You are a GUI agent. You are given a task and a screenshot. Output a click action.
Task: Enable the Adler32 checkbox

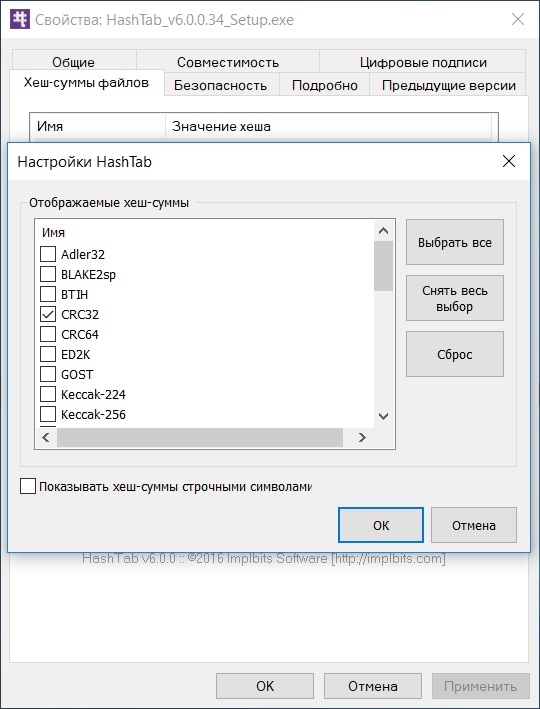[48, 254]
